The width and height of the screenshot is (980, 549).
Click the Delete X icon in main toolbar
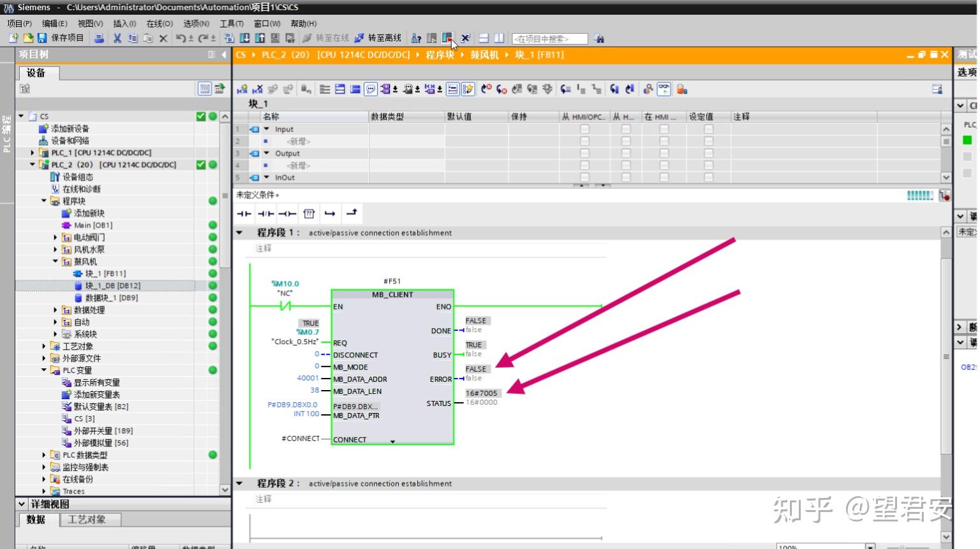163,38
